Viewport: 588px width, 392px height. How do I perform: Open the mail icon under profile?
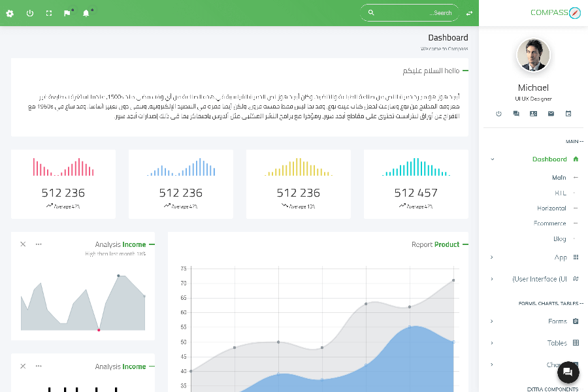[551, 114]
